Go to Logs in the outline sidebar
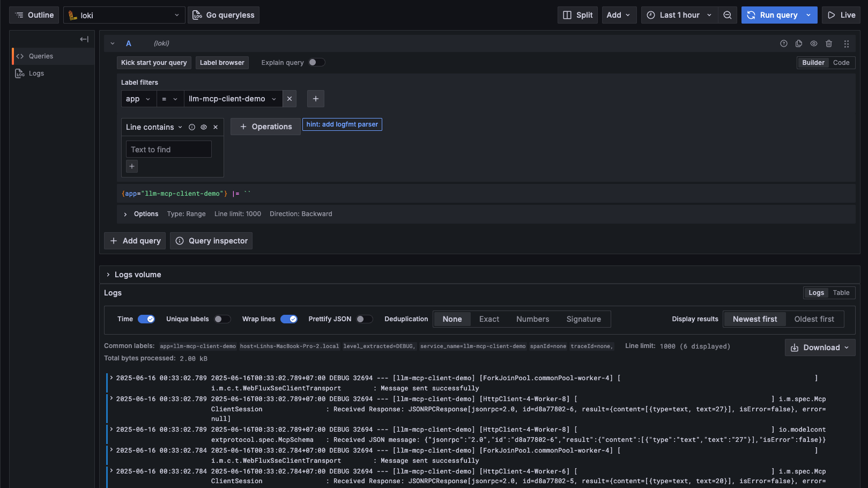The height and width of the screenshot is (488, 868). point(53,73)
